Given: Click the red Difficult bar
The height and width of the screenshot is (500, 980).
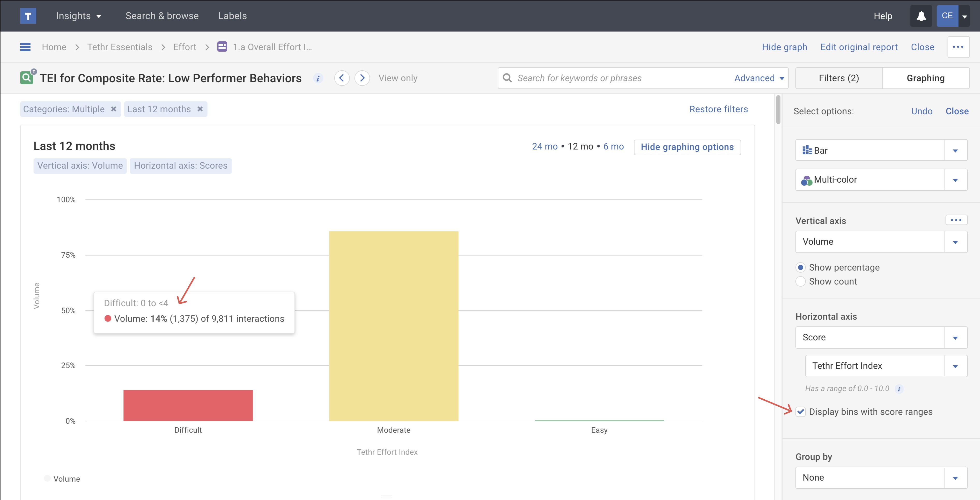Looking at the screenshot, I should pyautogui.click(x=188, y=405).
